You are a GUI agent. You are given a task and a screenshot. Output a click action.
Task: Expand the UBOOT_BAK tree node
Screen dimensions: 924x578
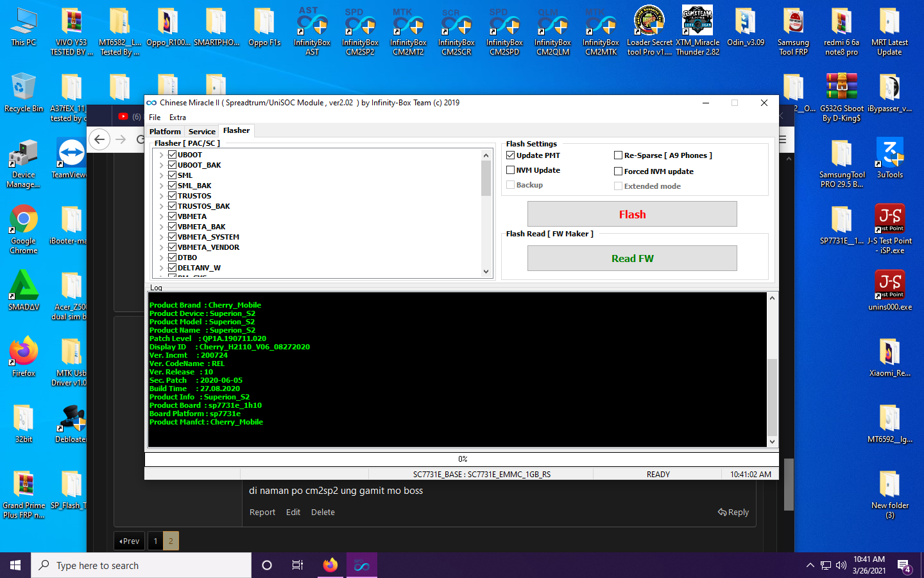[161, 165]
